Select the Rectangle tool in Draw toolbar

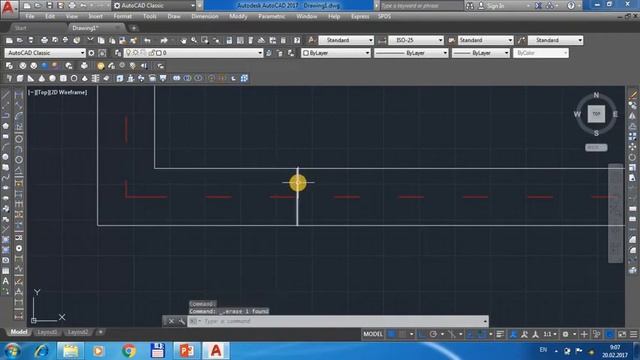pos(6,136)
